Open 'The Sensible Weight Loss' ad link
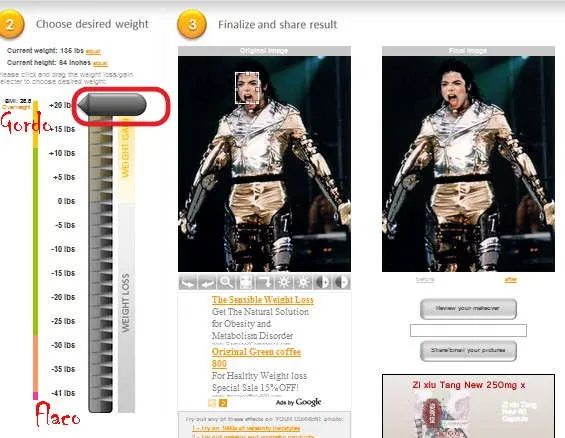The image size is (565, 438). (263, 300)
